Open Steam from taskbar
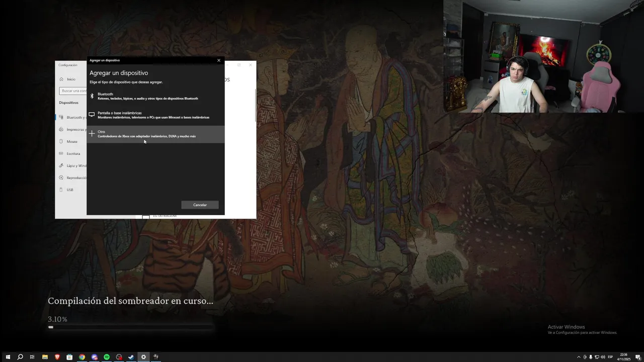Screen dimensions: 644x362 coord(131,357)
